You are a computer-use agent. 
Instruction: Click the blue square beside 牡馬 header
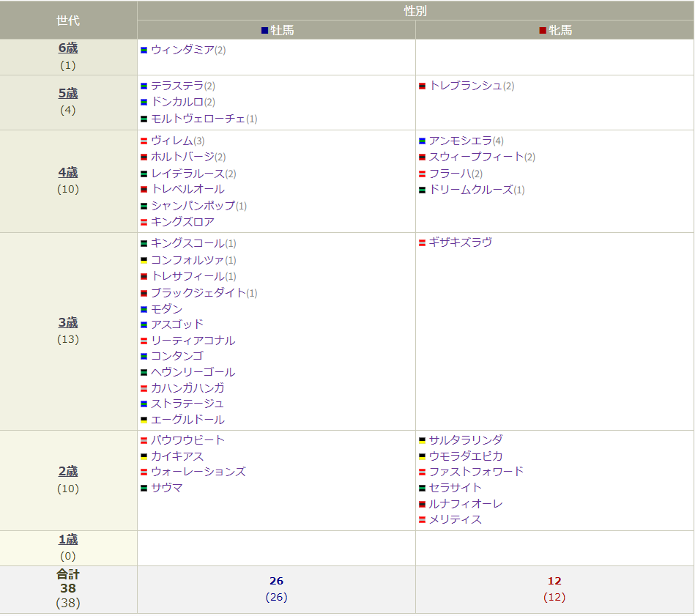[265, 31]
